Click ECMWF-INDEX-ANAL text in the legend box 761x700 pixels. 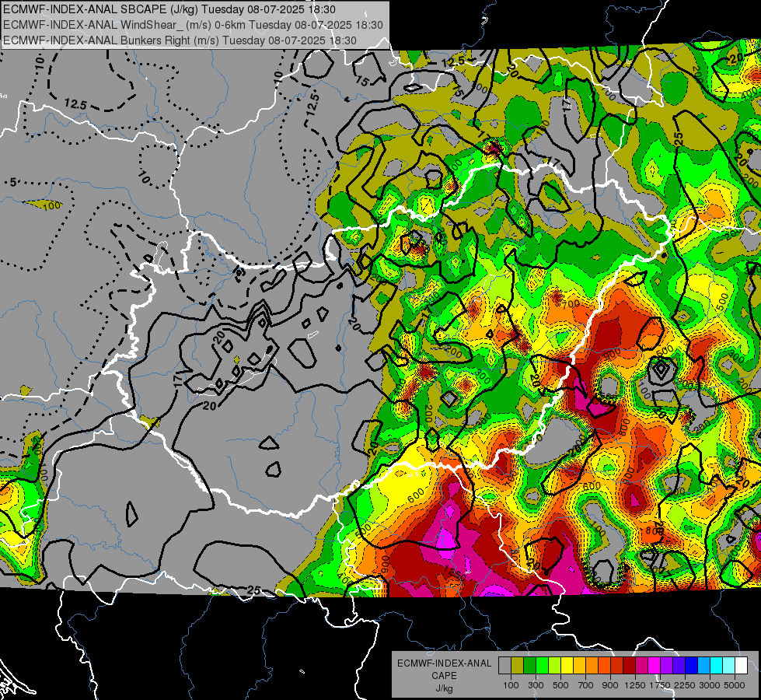(444, 663)
